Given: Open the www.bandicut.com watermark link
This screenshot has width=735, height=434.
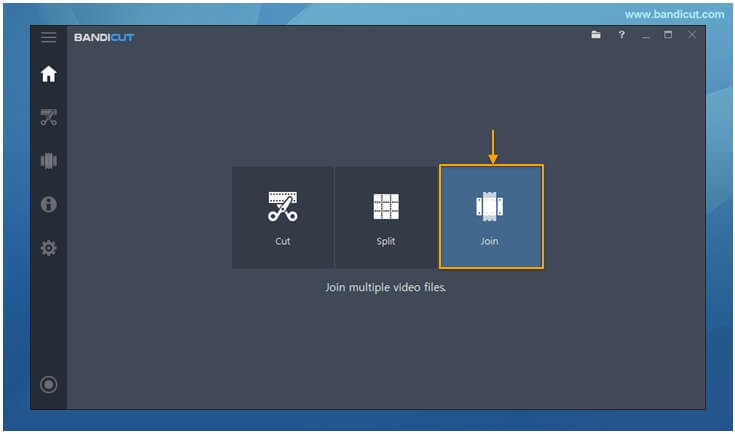Looking at the screenshot, I should tap(674, 15).
